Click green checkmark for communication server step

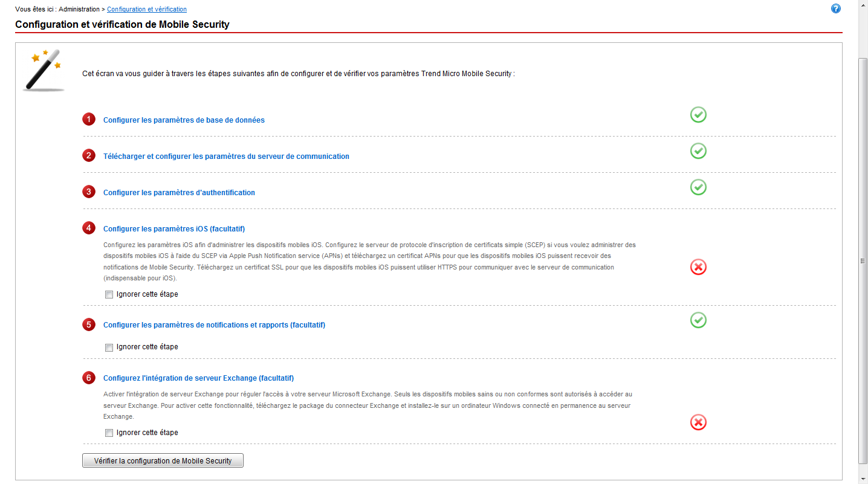pos(698,151)
